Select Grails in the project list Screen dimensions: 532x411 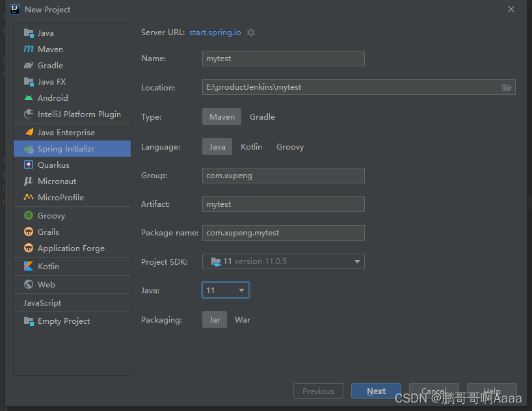tap(72, 232)
